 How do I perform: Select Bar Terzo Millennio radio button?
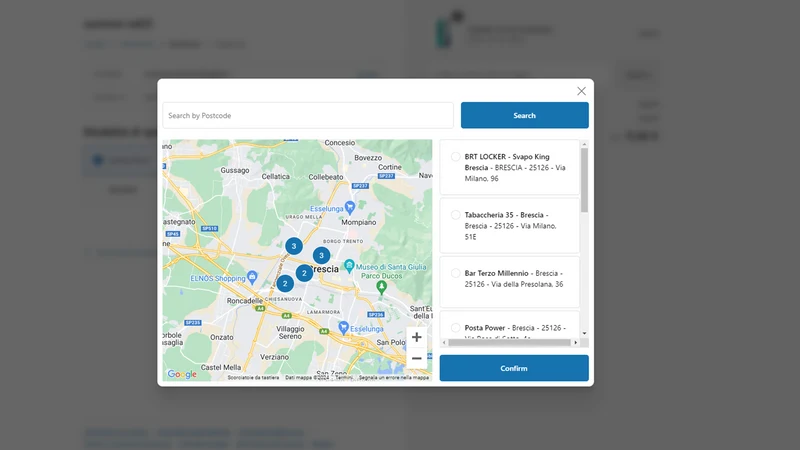click(456, 273)
